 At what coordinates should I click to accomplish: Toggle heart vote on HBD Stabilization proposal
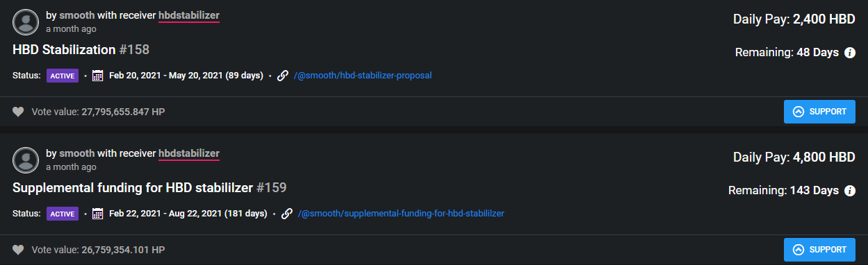pyautogui.click(x=18, y=112)
